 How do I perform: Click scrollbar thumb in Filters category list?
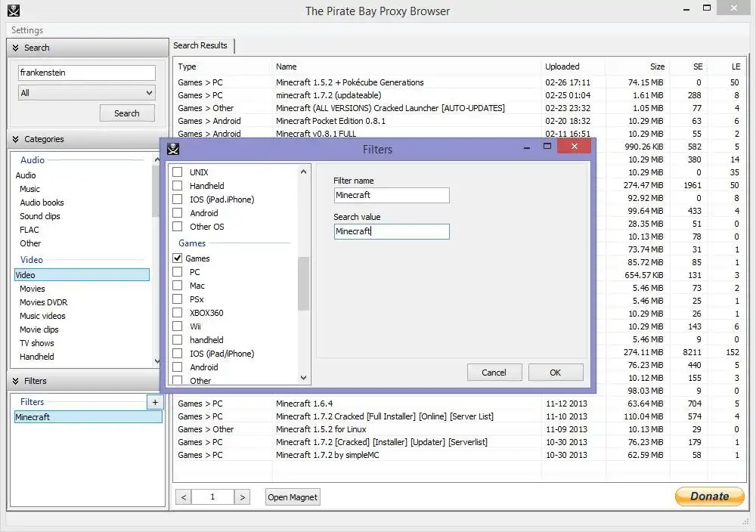[x=303, y=283]
